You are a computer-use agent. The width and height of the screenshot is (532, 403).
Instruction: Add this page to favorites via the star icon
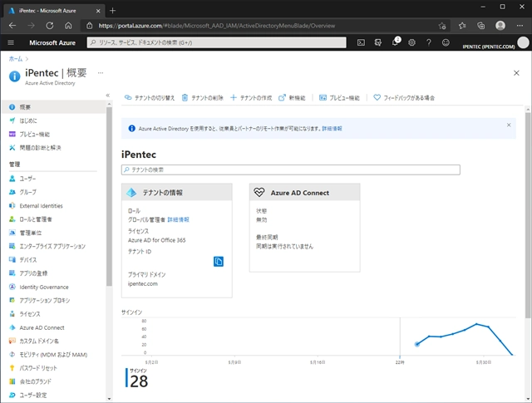(x=442, y=26)
